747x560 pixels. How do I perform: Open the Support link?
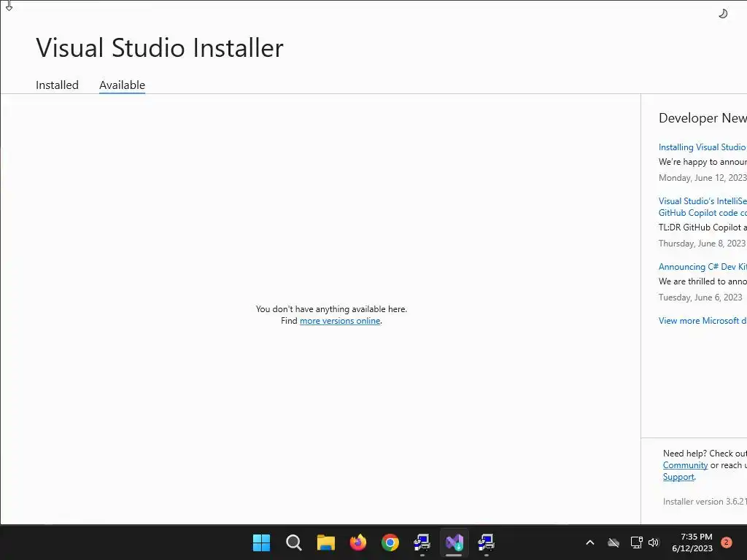pyautogui.click(x=678, y=477)
